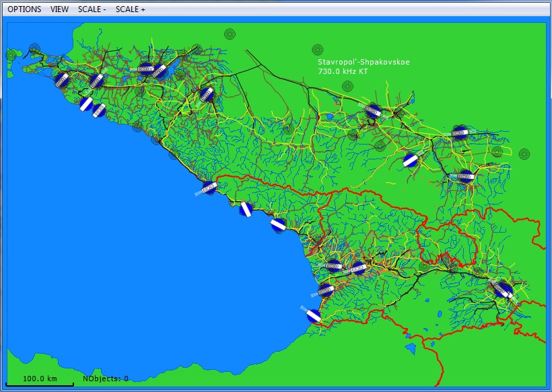Select the airport at the lower-right end of eastern cluster
The width and height of the screenshot is (552, 392).
(466, 176)
